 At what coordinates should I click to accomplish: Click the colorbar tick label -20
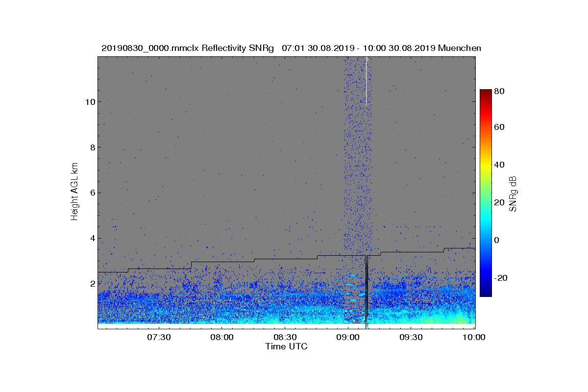[501, 277]
